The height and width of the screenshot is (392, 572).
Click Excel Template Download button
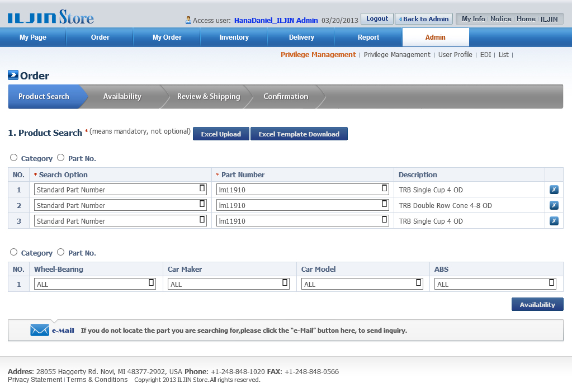299,134
